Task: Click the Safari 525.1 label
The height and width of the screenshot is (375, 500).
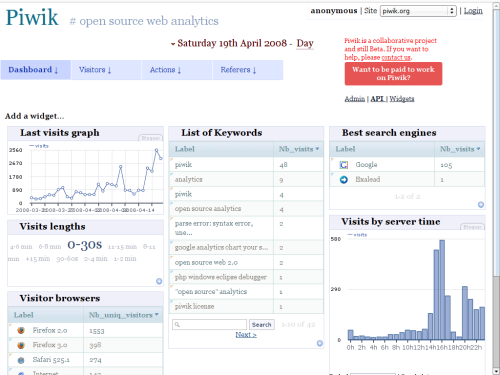Action: 51,360
